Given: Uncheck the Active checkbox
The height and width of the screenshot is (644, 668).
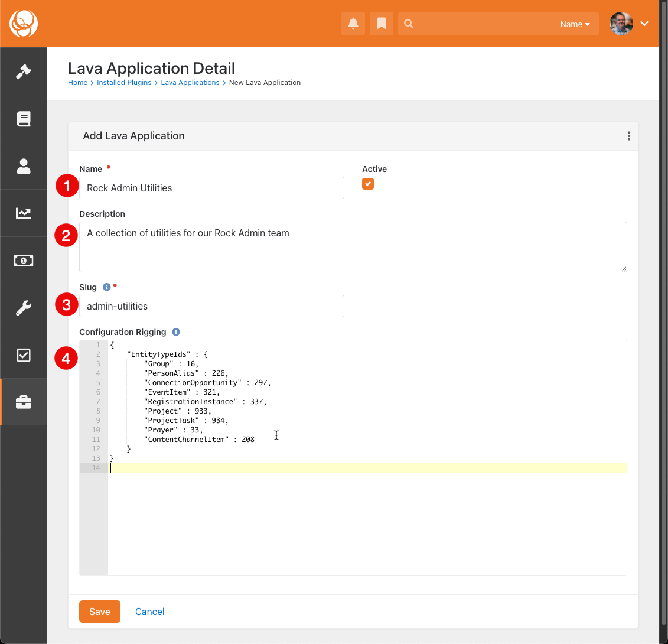Looking at the screenshot, I should click(368, 184).
